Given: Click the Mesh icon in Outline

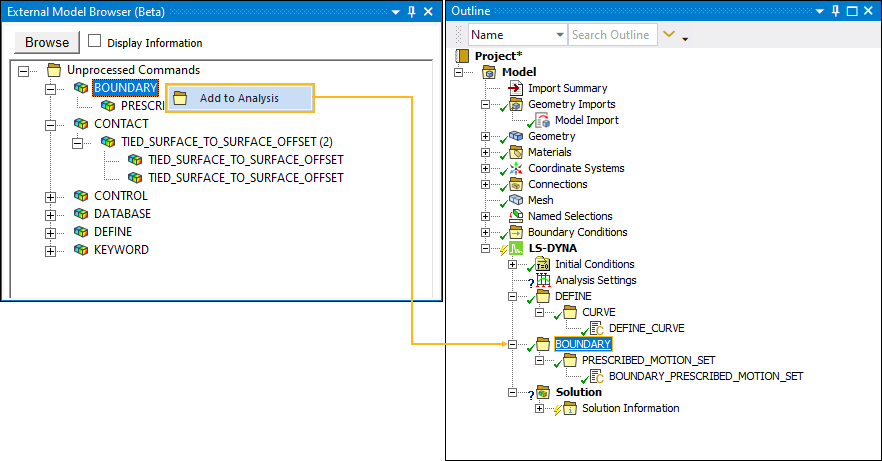Looking at the screenshot, I should [x=516, y=200].
